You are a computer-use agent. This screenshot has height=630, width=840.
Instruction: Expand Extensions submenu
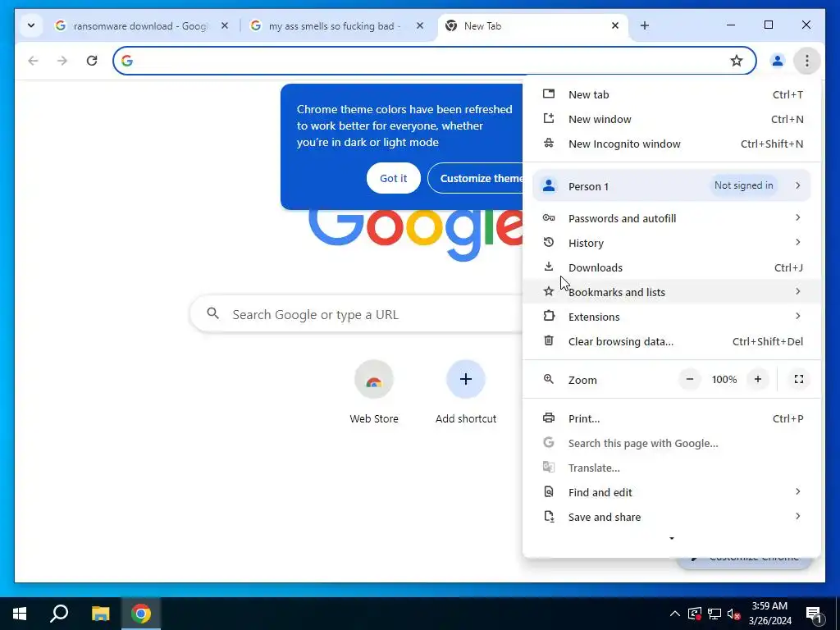point(672,317)
